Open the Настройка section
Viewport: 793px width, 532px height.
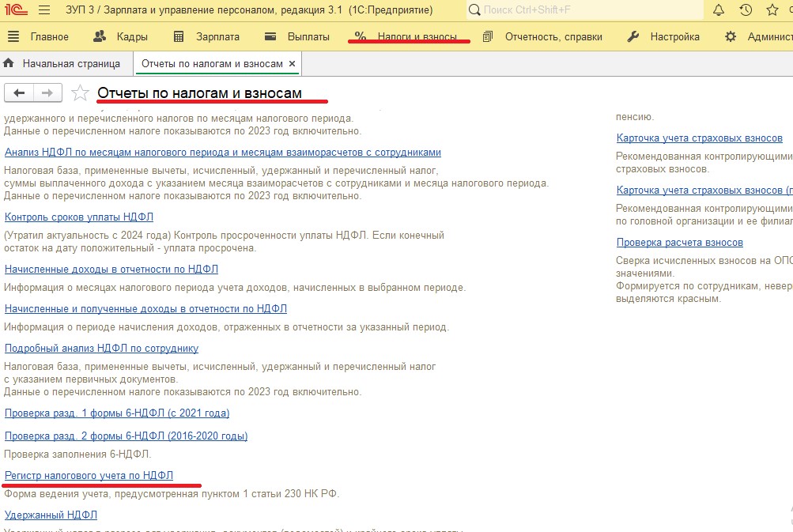[x=674, y=37]
